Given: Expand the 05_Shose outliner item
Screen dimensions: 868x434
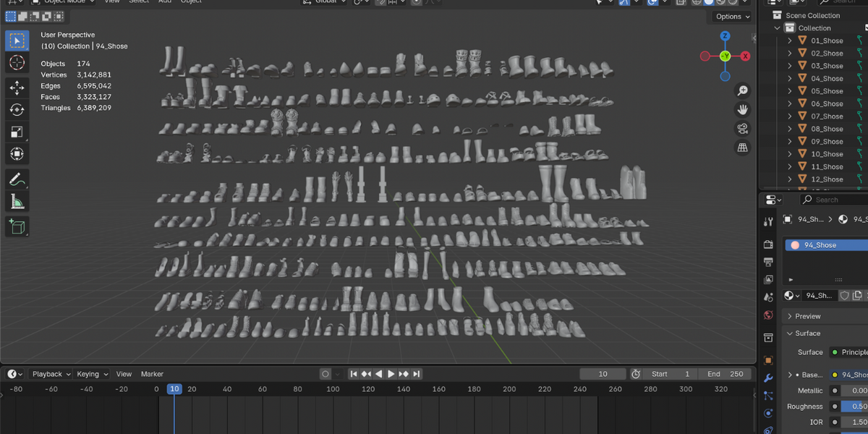Looking at the screenshot, I should point(790,91).
